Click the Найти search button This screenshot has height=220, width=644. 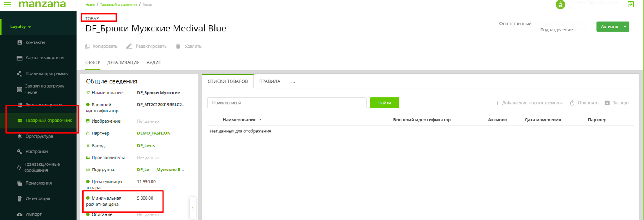pyautogui.click(x=384, y=103)
